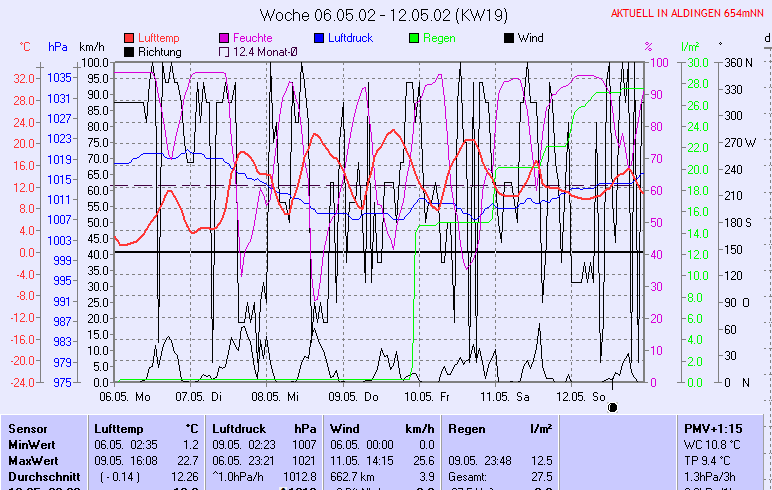The height and width of the screenshot is (490, 772).
Task: Click the Sensor row label header
Action: 27,428
